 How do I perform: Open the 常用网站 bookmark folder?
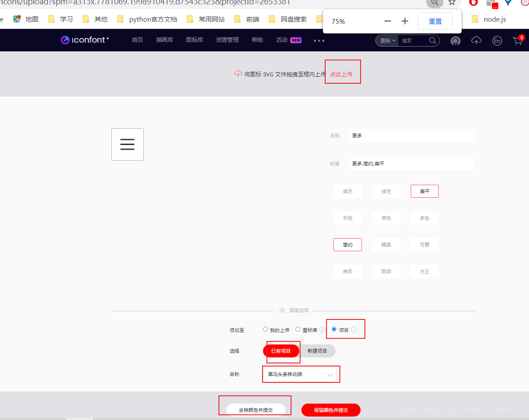click(x=206, y=19)
